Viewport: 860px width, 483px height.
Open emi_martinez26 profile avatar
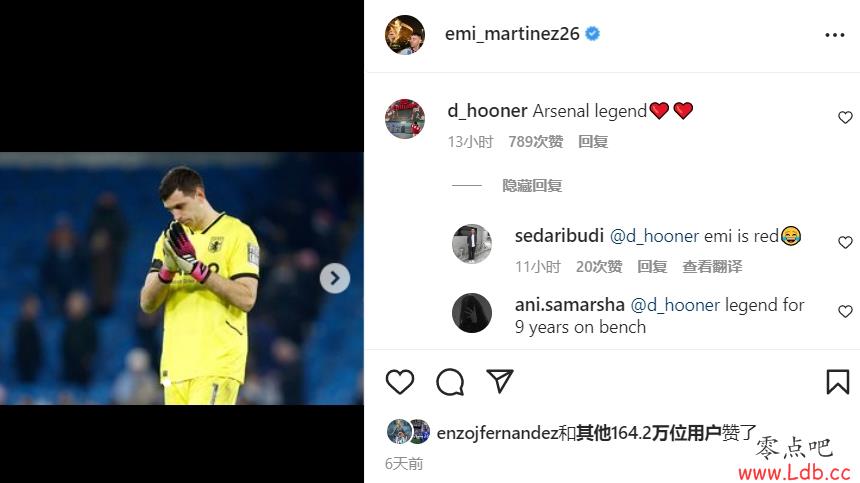coord(405,35)
